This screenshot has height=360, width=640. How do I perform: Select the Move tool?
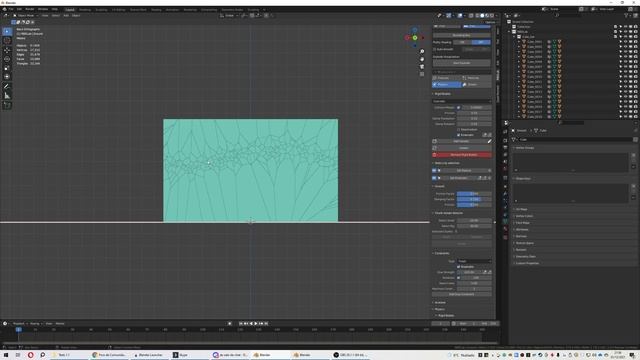click(x=7, y=50)
